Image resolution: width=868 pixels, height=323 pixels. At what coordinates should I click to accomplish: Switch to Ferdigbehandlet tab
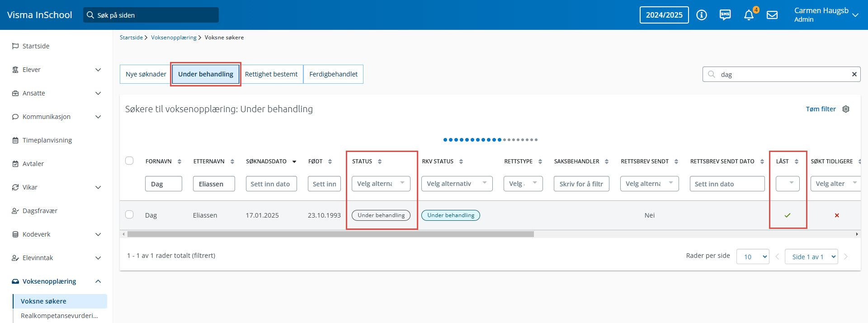(333, 74)
